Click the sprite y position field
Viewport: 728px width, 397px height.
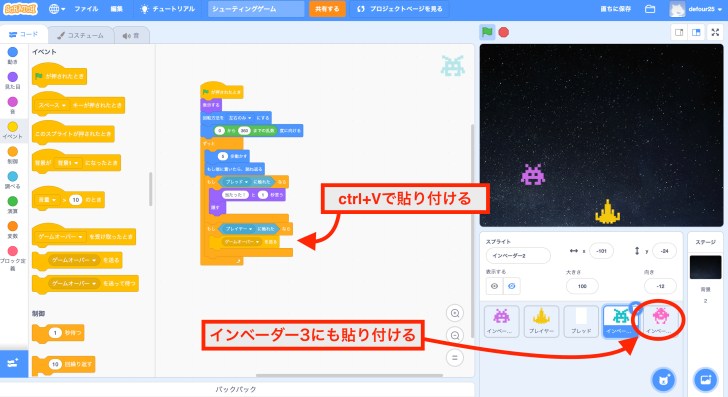point(664,251)
